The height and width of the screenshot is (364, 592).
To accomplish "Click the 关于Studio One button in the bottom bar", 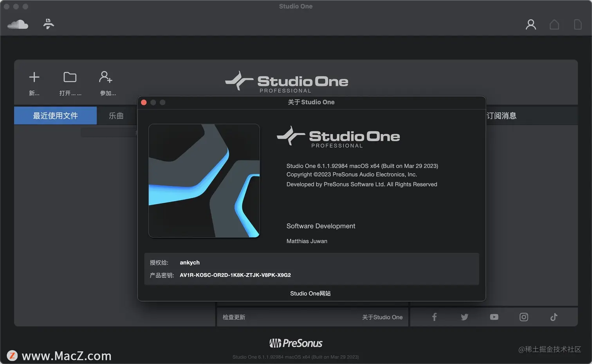I will pos(382,317).
